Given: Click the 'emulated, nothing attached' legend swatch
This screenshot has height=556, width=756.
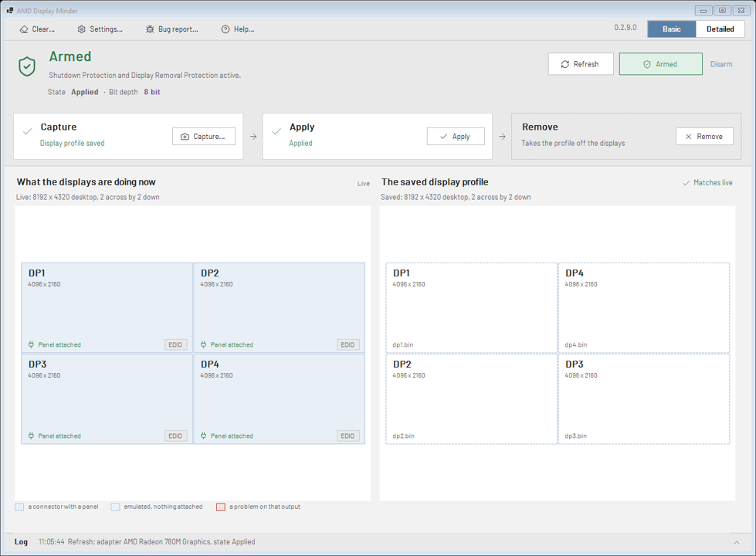Looking at the screenshot, I should (115, 507).
